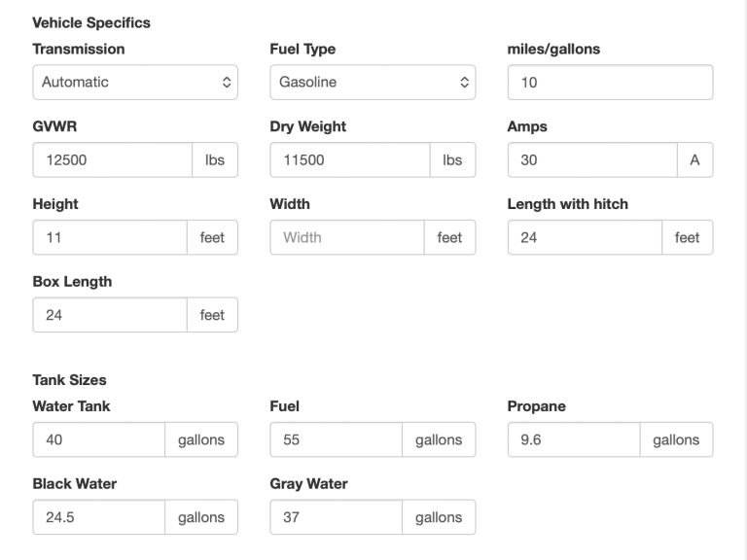Click the Amps input field
Image resolution: width=747 pixels, height=560 pixels.
[591, 160]
